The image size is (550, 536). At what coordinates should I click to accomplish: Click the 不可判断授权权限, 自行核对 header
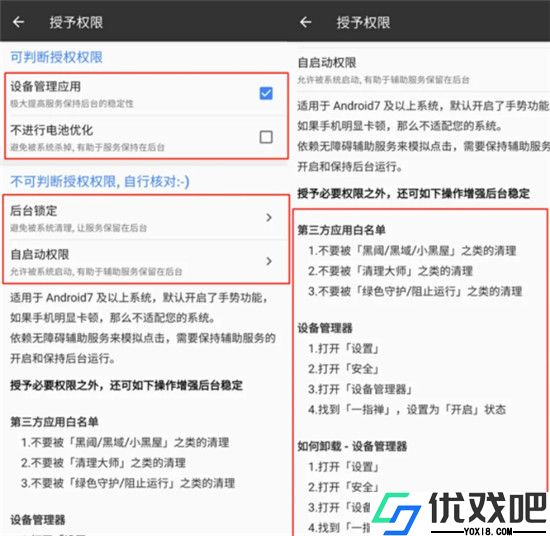click(x=100, y=181)
